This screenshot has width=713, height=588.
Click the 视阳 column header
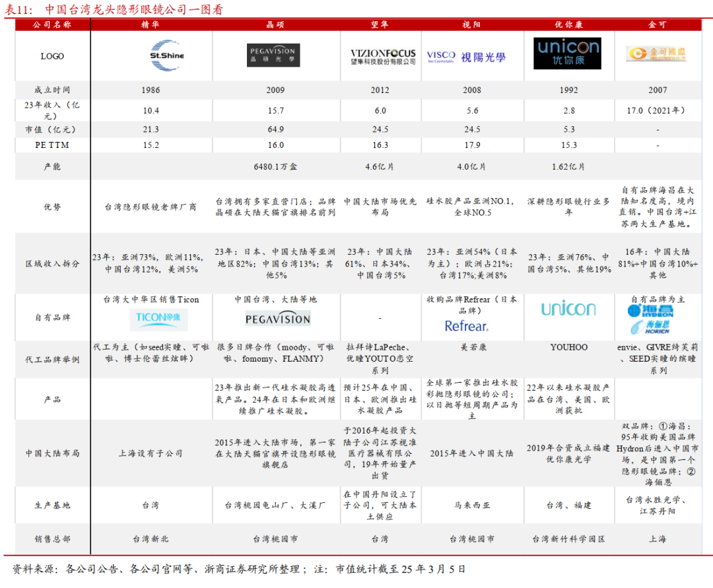click(x=471, y=24)
